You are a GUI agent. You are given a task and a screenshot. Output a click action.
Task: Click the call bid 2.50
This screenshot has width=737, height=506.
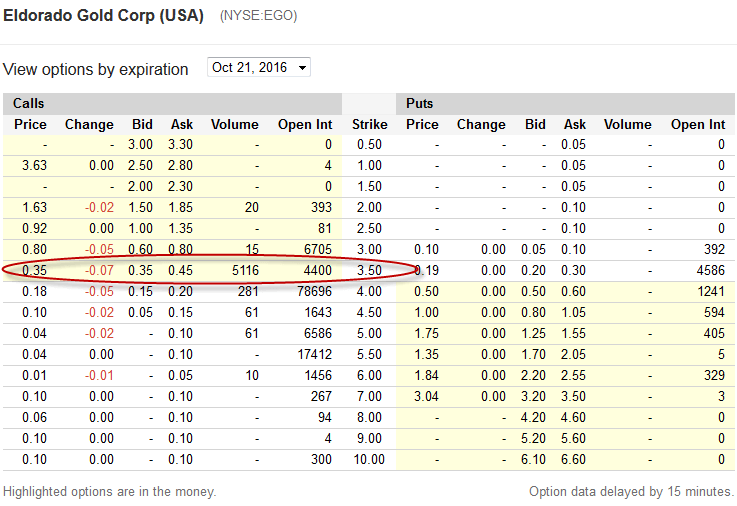point(140,166)
